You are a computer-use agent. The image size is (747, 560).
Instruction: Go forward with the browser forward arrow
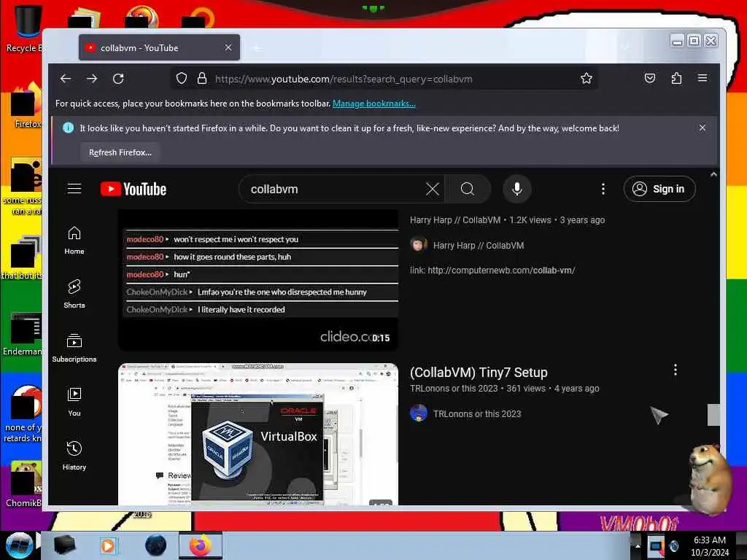point(92,79)
